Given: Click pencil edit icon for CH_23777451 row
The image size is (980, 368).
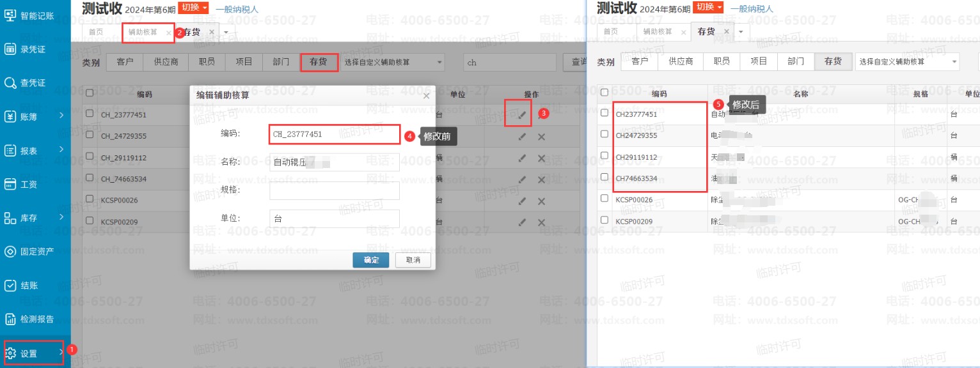Looking at the screenshot, I should 523,115.
